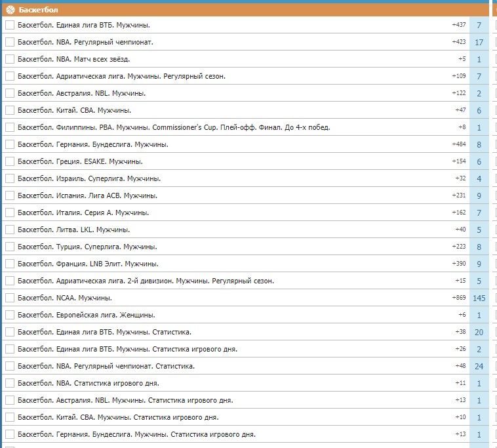Screen dimensions: 497x448
Task: Open Италия. Серия А. Мужчины. league
Action: click(83, 213)
